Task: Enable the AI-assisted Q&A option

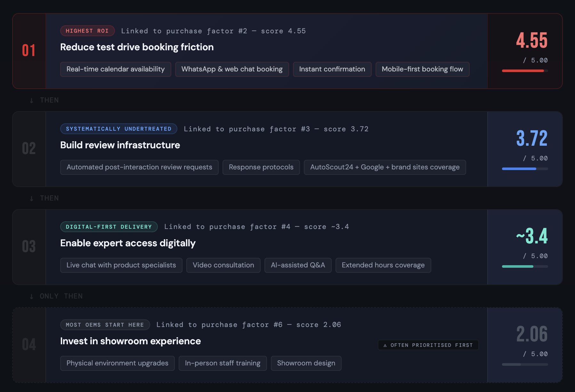Action: coord(298,265)
